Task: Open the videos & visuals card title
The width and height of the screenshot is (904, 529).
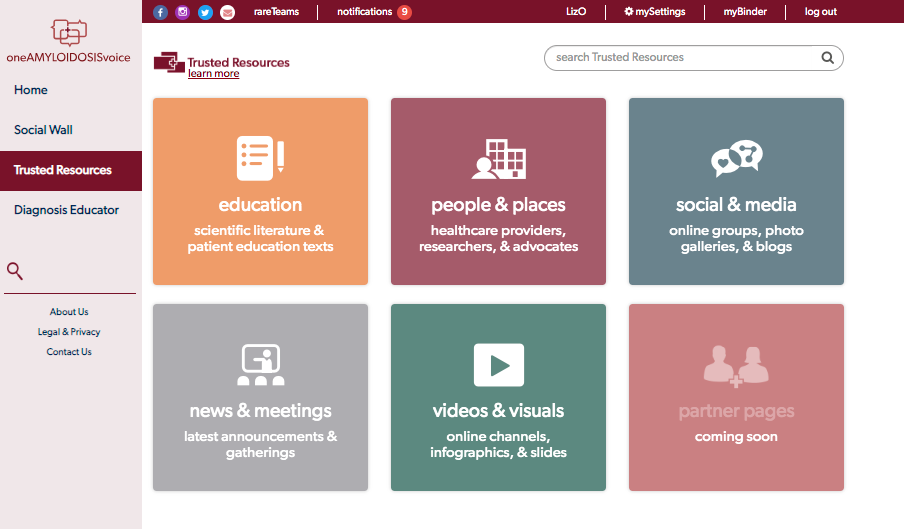Action: [499, 411]
